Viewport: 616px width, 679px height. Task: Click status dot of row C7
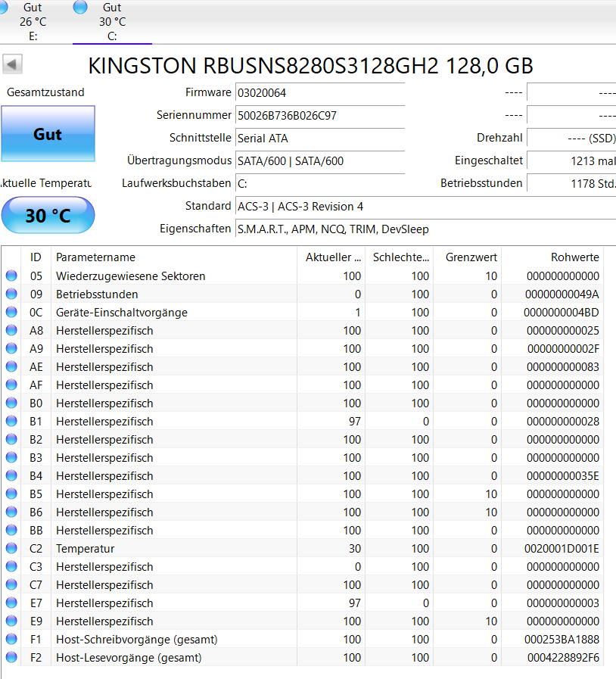click(11, 584)
